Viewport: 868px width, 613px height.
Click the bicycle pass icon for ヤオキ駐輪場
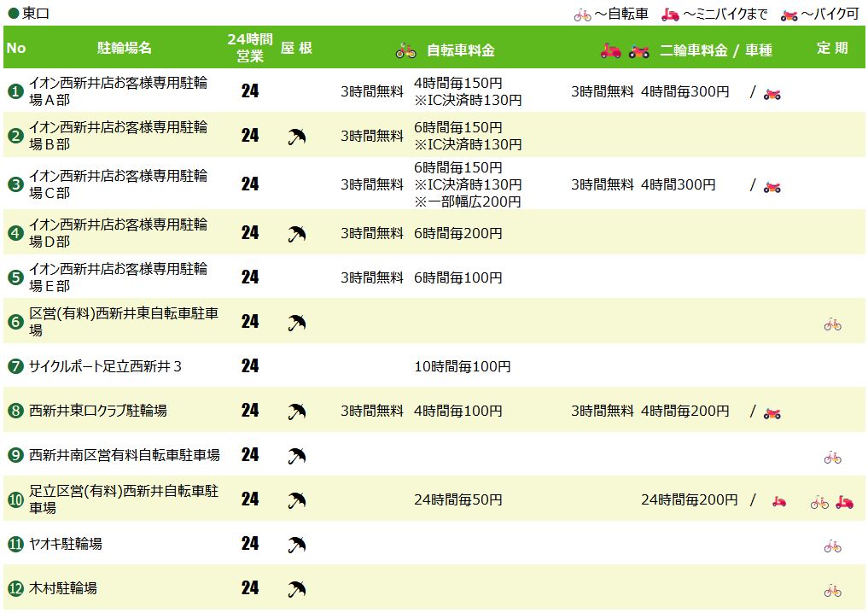832,546
